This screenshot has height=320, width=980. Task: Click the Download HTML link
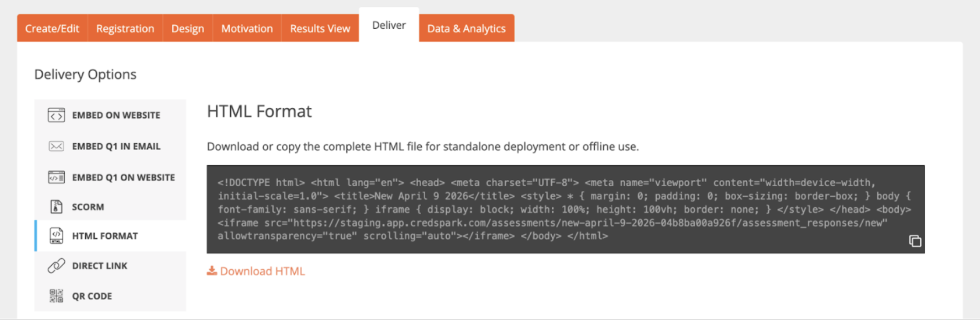pos(262,271)
